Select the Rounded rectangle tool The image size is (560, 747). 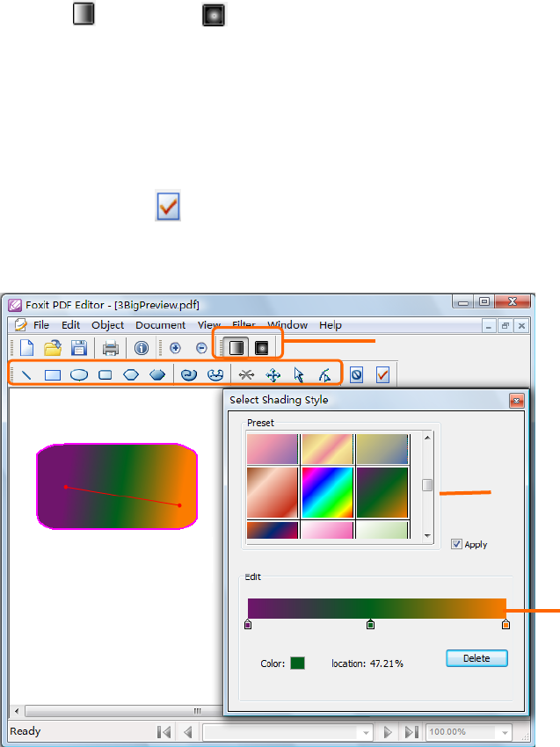click(105, 375)
